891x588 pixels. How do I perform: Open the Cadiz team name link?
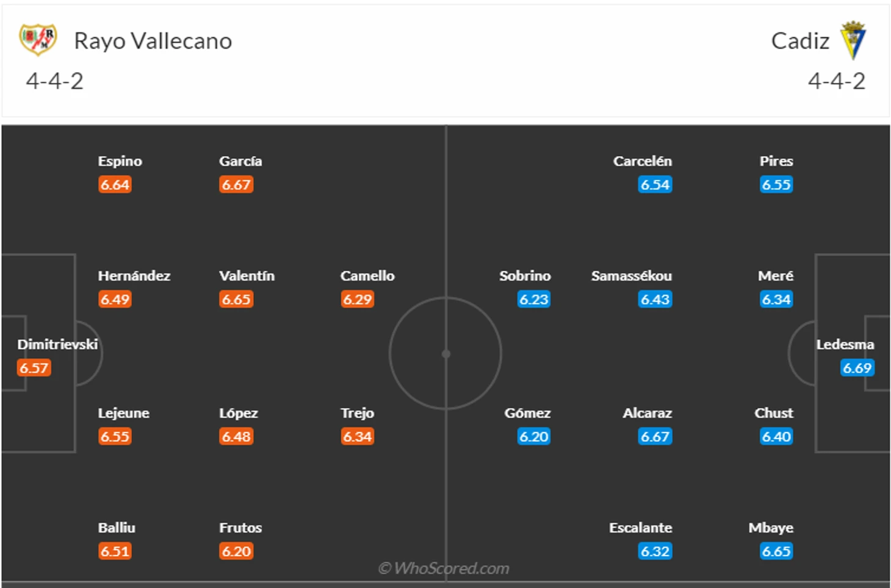(799, 41)
